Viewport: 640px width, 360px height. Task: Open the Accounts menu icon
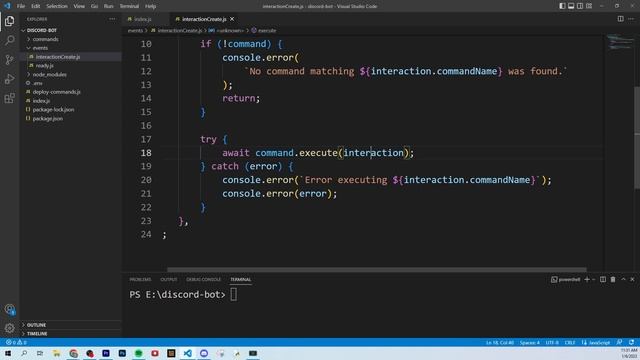click(x=9, y=309)
